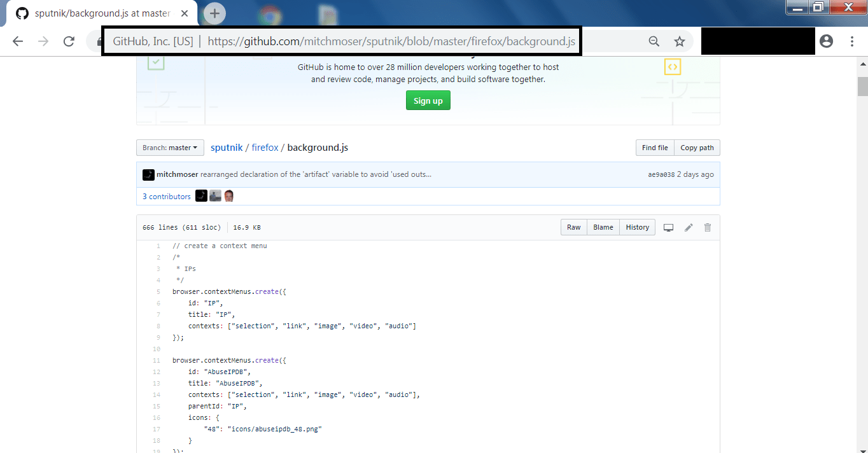Click the code brackets octicon on the banner

click(x=673, y=66)
